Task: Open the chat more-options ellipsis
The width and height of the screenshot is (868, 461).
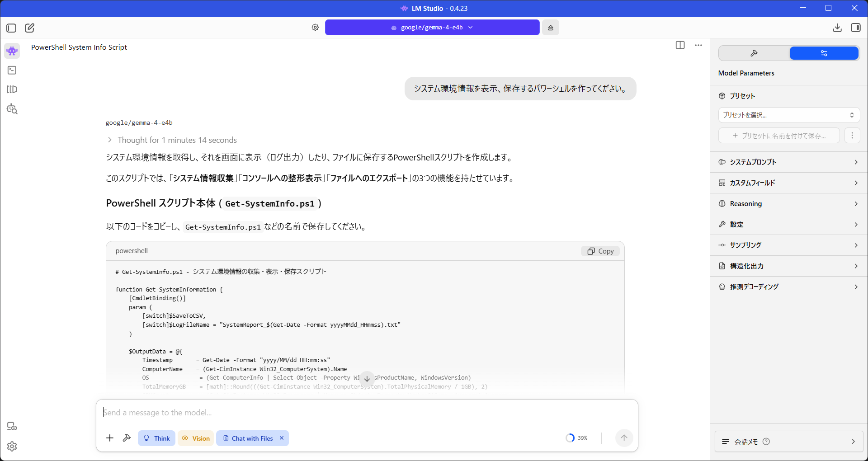Action: 698,45
